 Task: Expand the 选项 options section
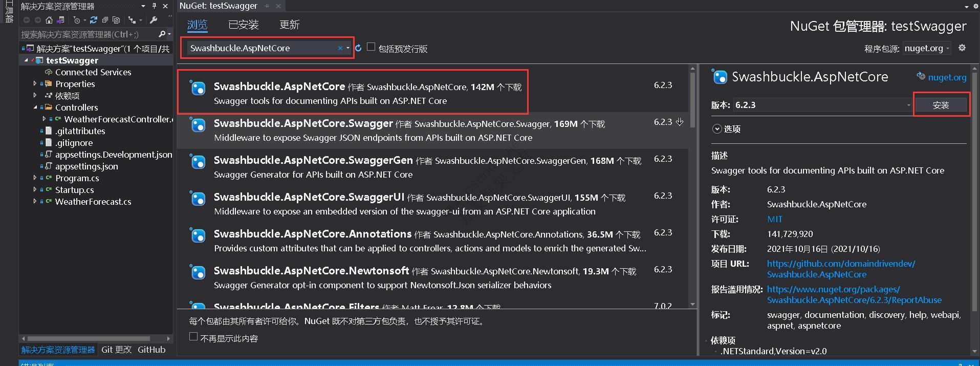(717, 129)
